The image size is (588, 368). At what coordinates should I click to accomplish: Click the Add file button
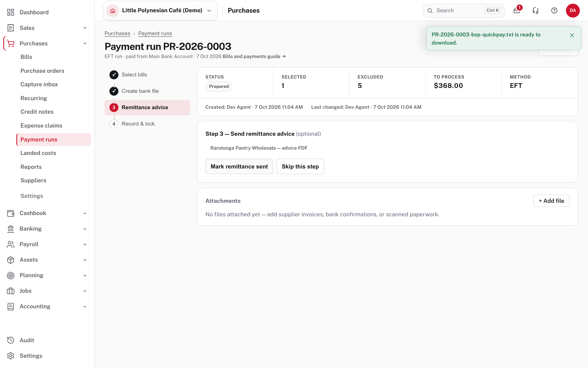point(551,201)
